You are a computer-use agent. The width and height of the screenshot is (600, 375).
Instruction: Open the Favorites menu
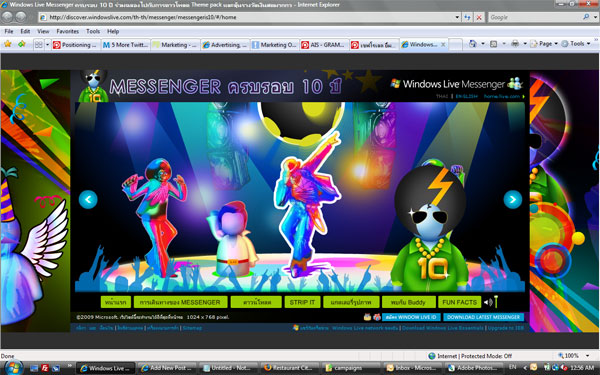[x=67, y=31]
